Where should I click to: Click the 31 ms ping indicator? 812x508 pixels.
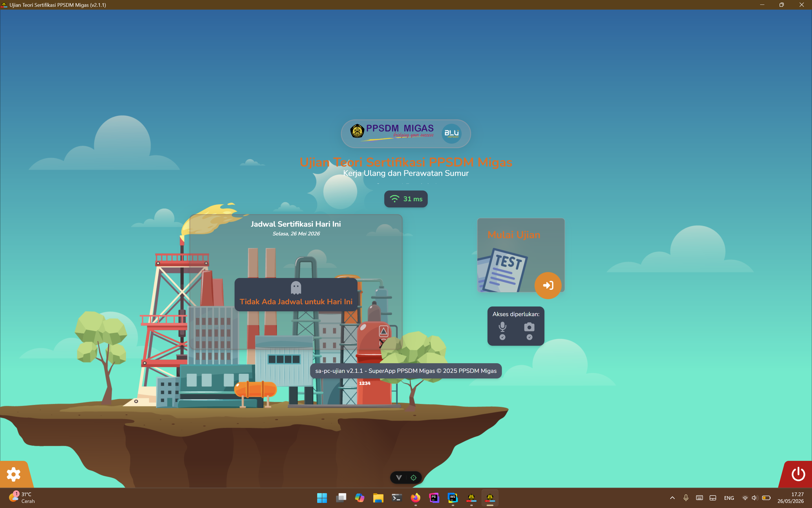click(406, 199)
